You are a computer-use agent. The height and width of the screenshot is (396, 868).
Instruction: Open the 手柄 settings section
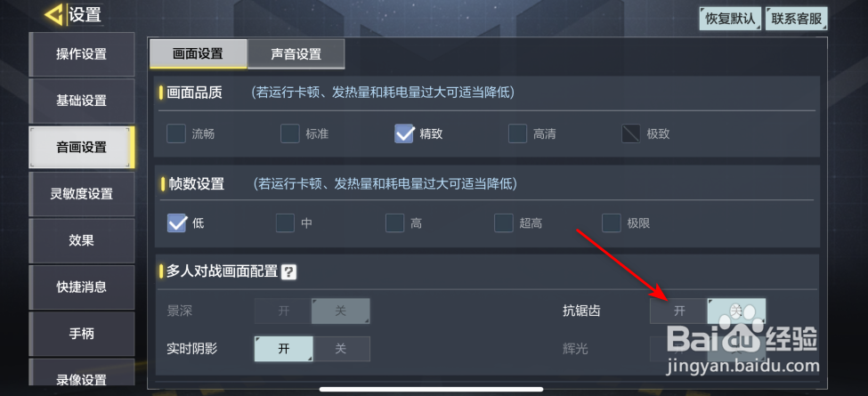point(81,334)
